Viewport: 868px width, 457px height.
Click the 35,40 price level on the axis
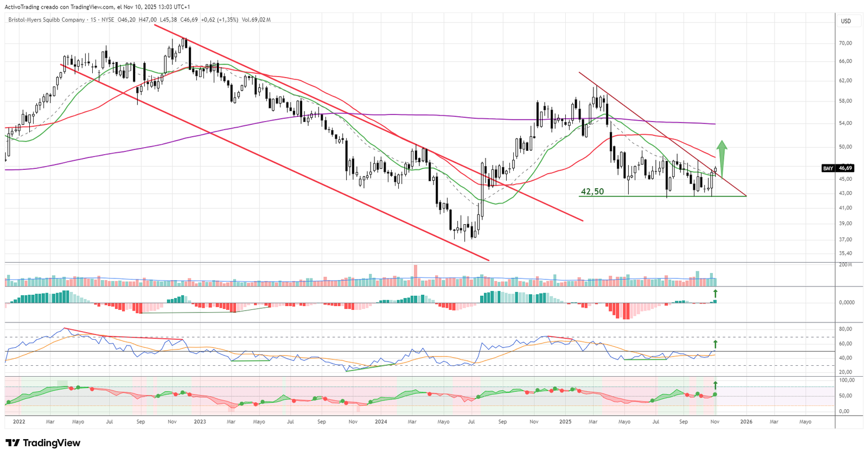point(845,253)
